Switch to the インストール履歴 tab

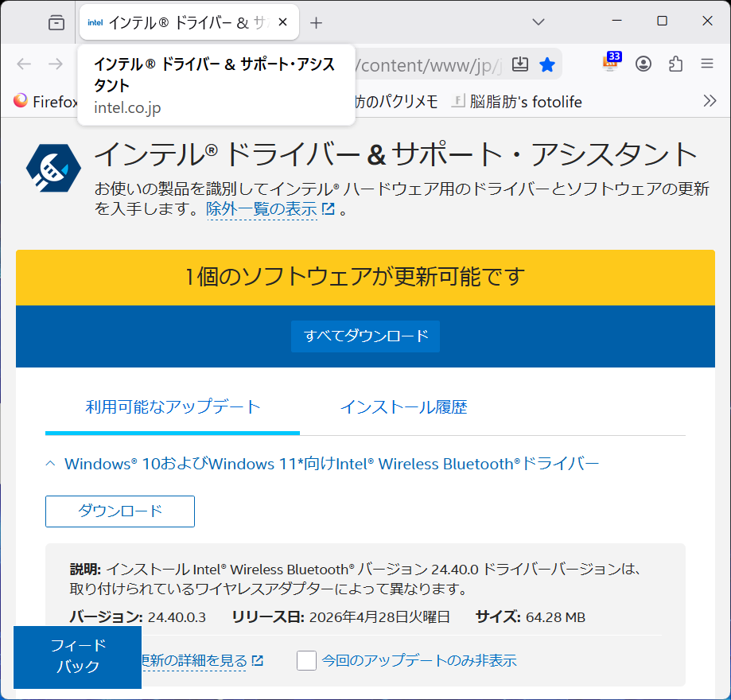click(404, 407)
